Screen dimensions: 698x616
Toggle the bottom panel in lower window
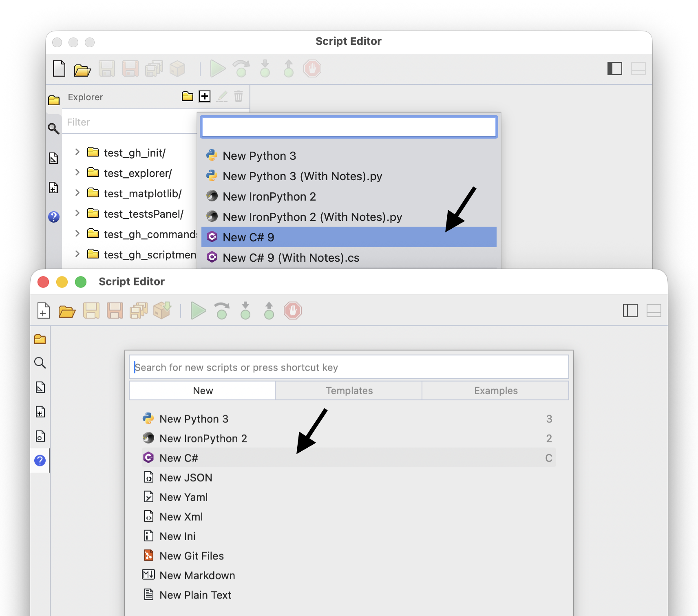[654, 311]
